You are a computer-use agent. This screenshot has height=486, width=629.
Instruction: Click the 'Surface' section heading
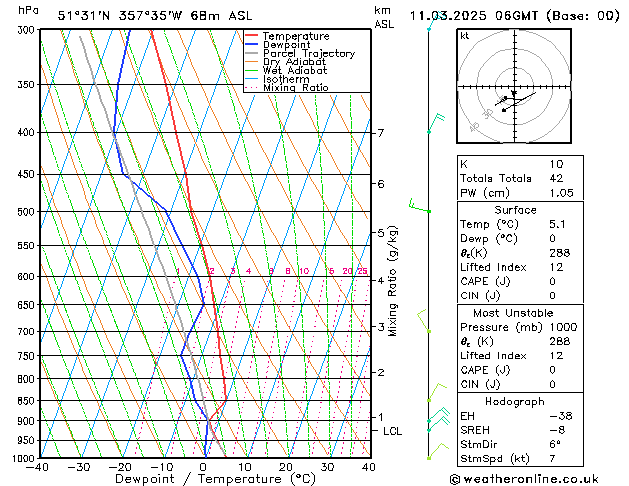(515, 210)
